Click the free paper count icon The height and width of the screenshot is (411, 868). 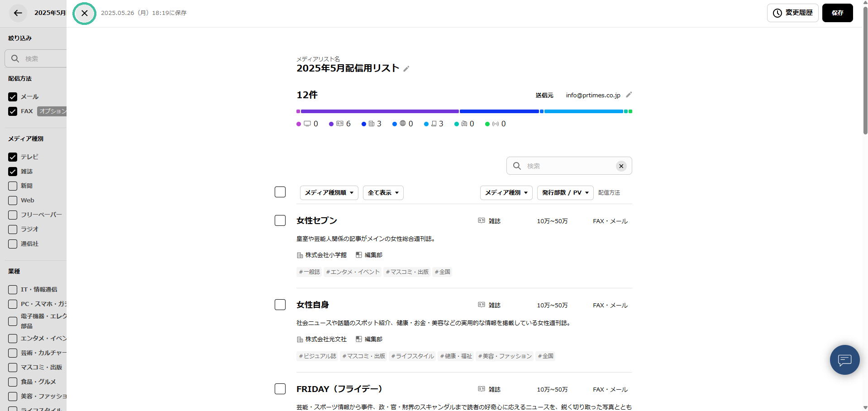click(x=434, y=124)
